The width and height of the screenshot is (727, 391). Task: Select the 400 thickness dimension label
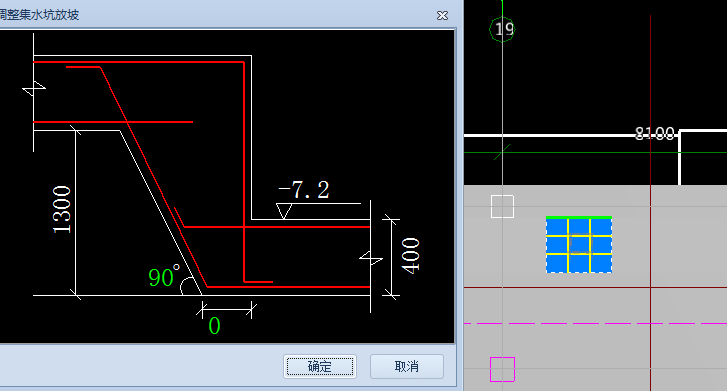click(410, 255)
